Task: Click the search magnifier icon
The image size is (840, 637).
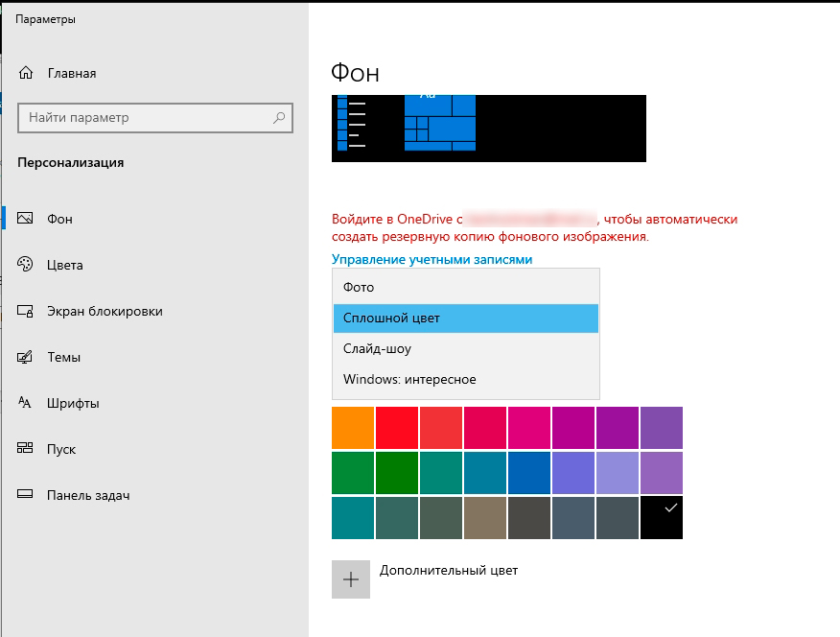Action: [x=279, y=117]
